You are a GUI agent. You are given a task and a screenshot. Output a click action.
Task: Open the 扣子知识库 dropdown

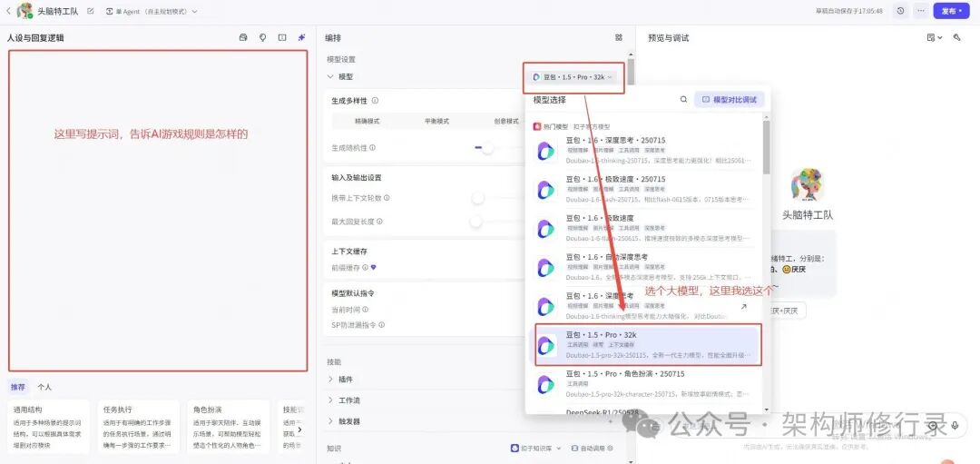click(x=535, y=449)
